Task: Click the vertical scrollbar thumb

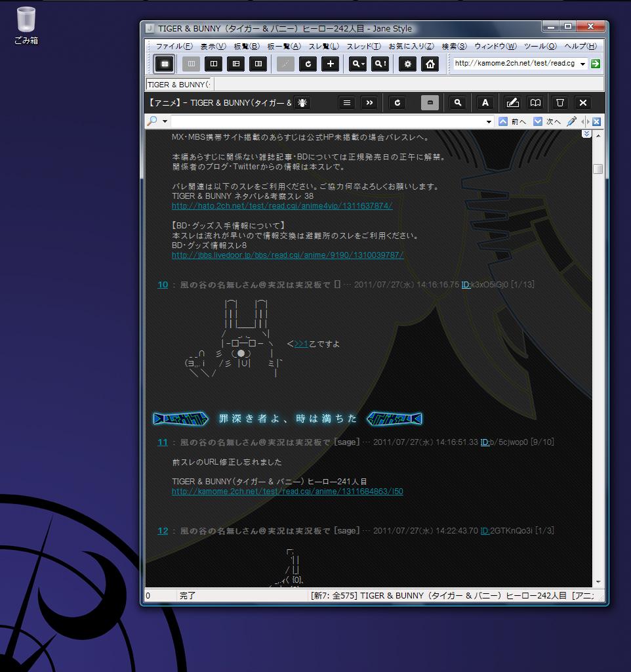Action: coord(598,169)
